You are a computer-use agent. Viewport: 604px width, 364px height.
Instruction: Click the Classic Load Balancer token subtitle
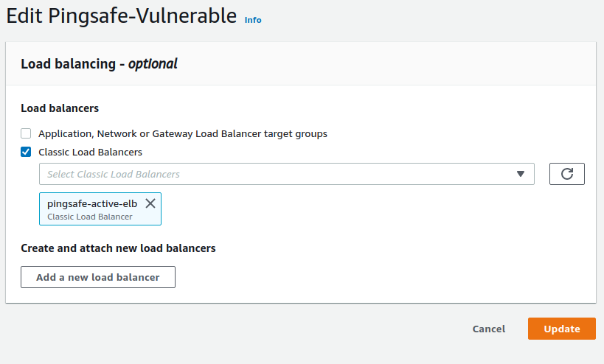[90, 217]
